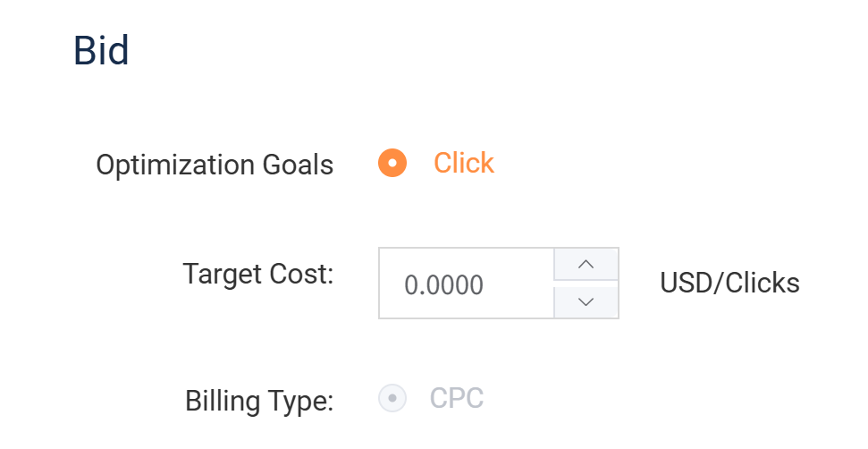This screenshot has height=449, width=868.
Task: Increase Target Cost with the up arrow
Action: (x=586, y=265)
